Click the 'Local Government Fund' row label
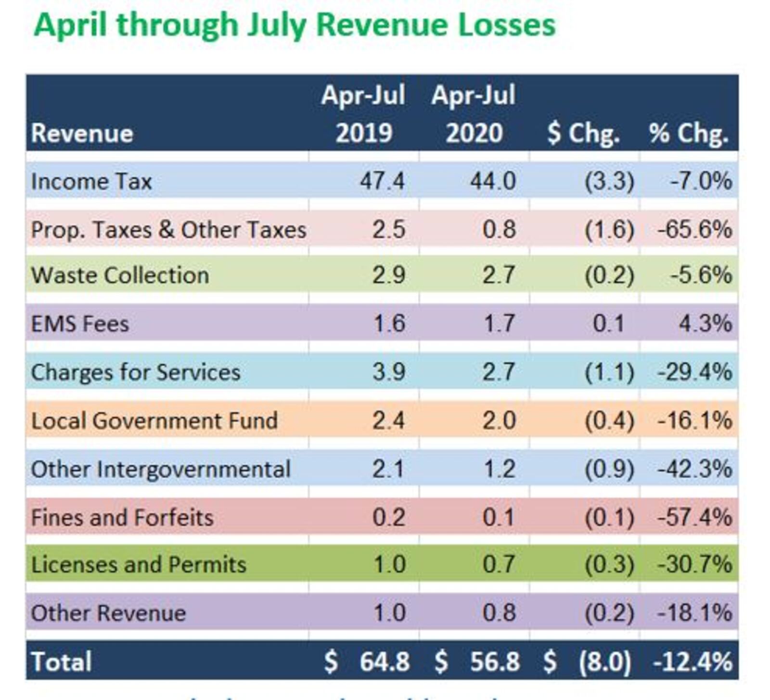Viewport: 770px width, 700px height. [x=154, y=420]
